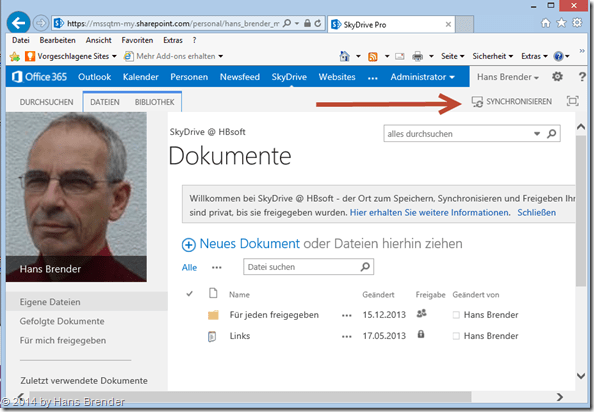The width and height of the screenshot is (594, 412).
Task: Click the printer icon
Action: [417, 56]
